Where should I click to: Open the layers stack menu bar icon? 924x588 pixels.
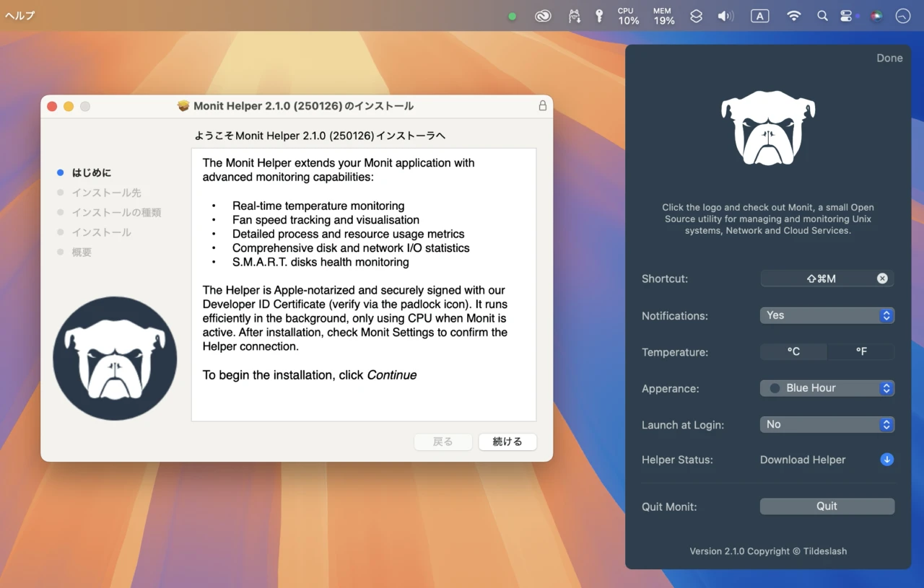pyautogui.click(x=696, y=16)
